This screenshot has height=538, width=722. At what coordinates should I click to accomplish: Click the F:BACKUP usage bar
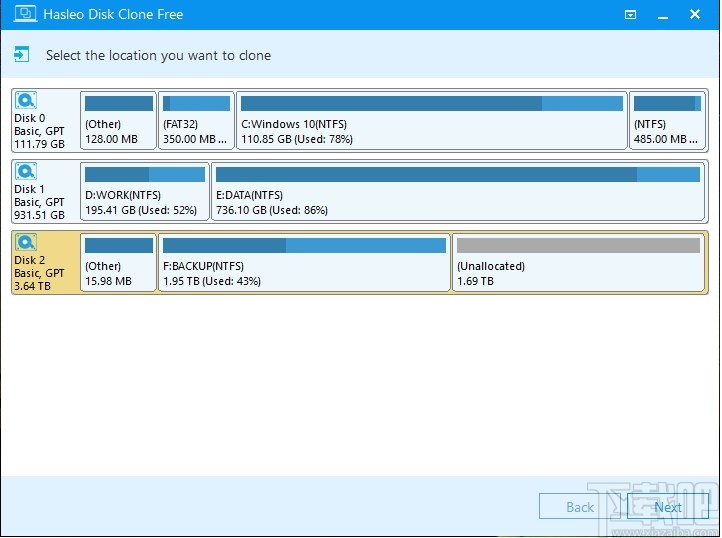coord(304,245)
